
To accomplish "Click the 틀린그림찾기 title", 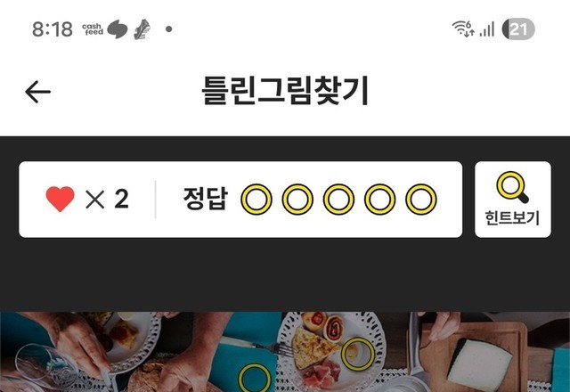I will [x=285, y=91].
